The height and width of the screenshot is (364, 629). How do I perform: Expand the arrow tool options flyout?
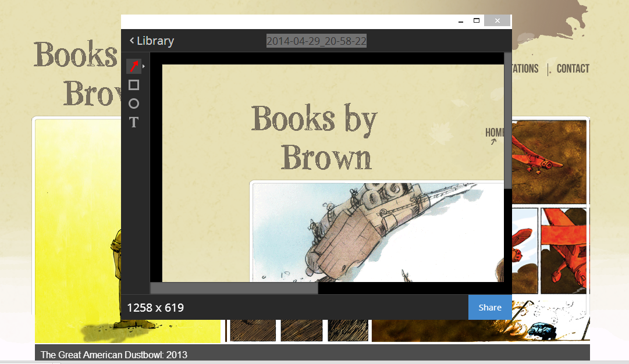point(144,66)
